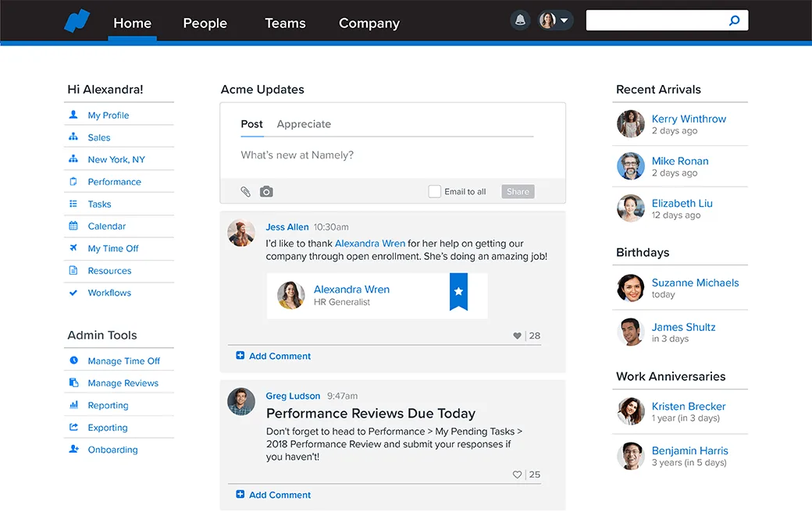This screenshot has width=812, height=512.
Task: Click the paperclip attachment icon
Action: [x=245, y=191]
